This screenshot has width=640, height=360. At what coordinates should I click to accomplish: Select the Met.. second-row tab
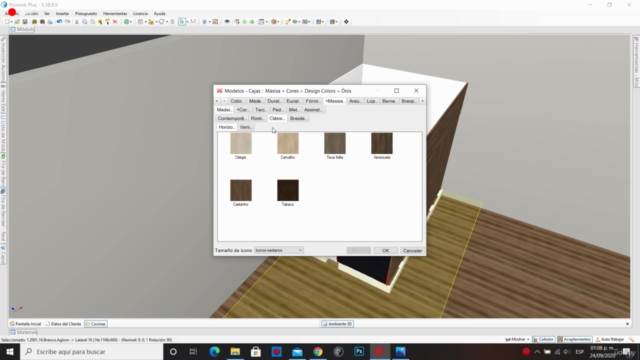tap(293, 110)
